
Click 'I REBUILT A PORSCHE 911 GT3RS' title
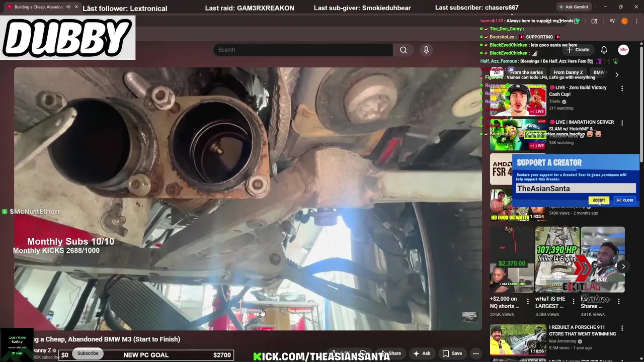[583, 330]
